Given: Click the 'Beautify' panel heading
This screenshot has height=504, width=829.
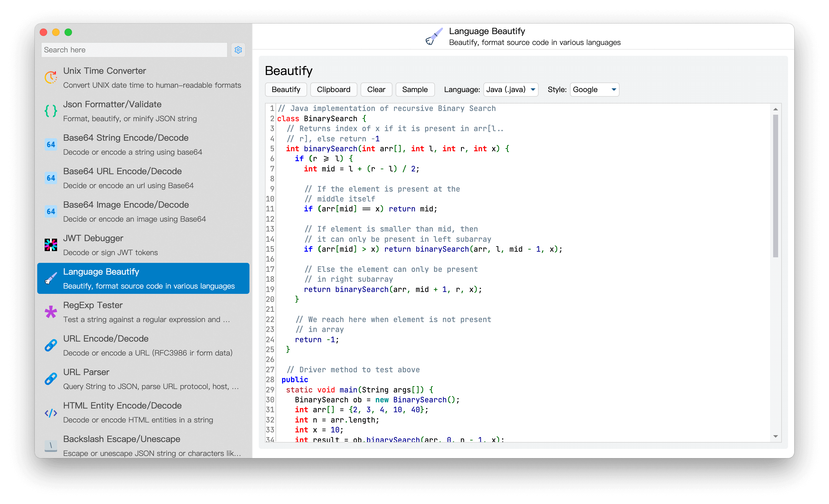Looking at the screenshot, I should (x=289, y=71).
